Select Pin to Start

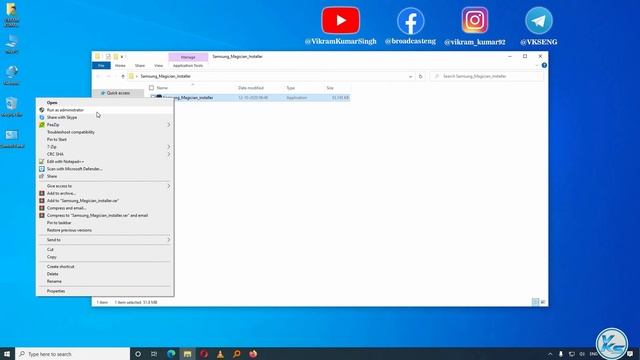(x=57, y=139)
